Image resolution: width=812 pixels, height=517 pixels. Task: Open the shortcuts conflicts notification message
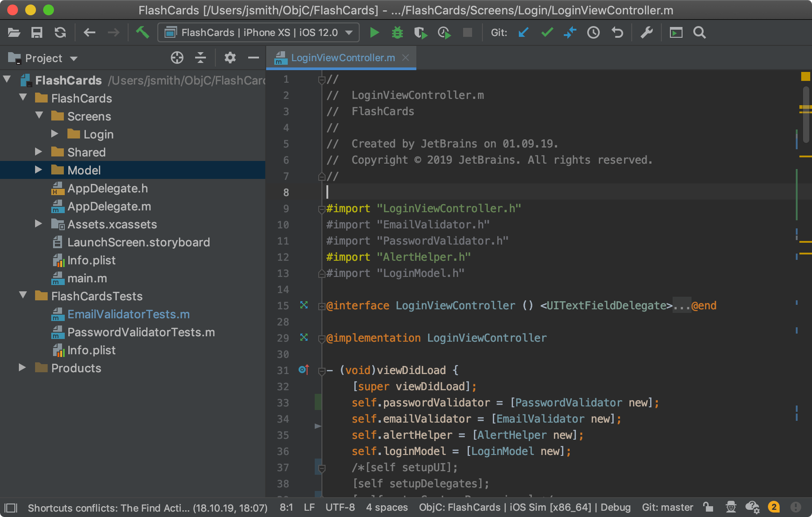tap(147, 508)
